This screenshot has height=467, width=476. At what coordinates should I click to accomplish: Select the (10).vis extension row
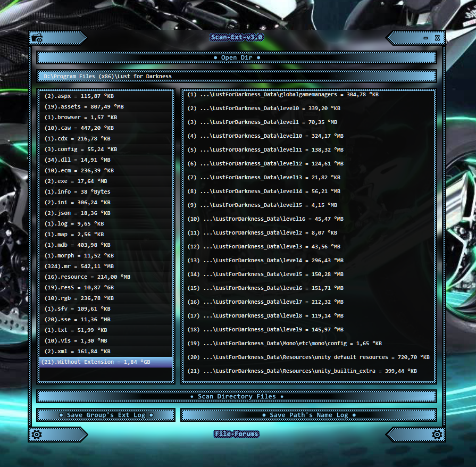106,340
